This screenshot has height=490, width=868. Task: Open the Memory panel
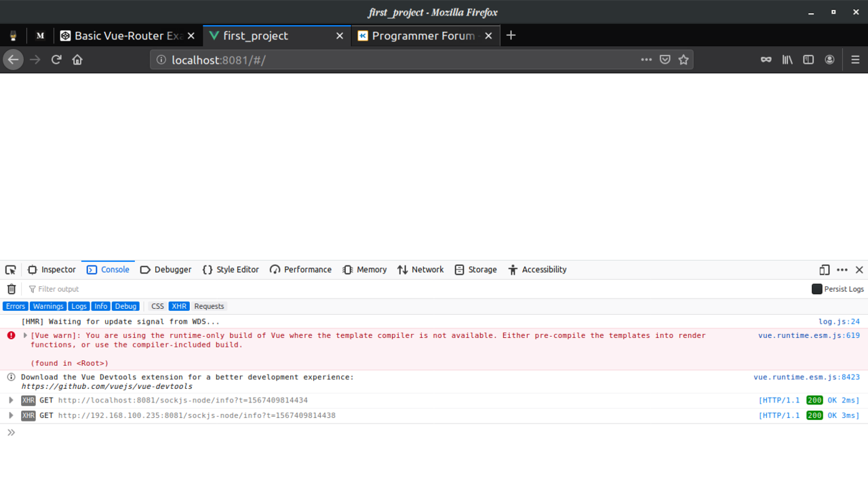point(365,269)
